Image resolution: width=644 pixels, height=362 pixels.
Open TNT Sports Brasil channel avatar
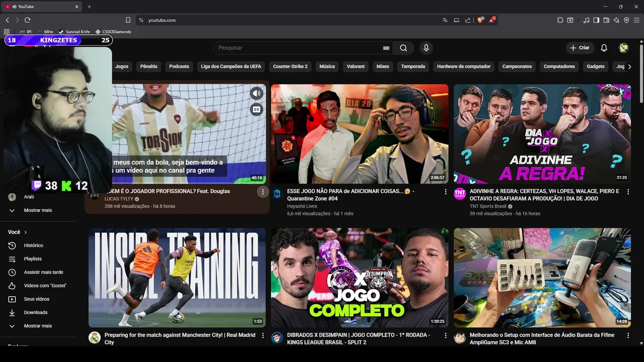[x=460, y=194]
